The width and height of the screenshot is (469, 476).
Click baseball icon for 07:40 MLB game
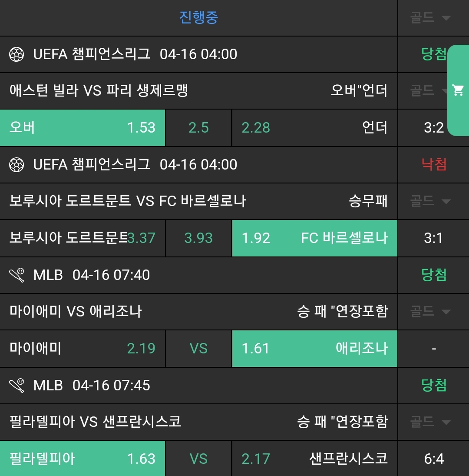17,275
